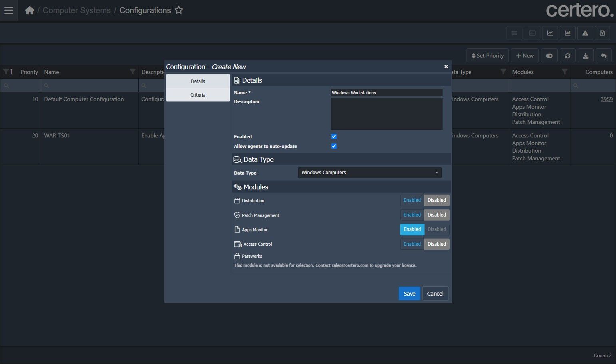Click the toggle-pill icon in the grid toolbar
This screenshot has height=364, width=616.
click(549, 56)
